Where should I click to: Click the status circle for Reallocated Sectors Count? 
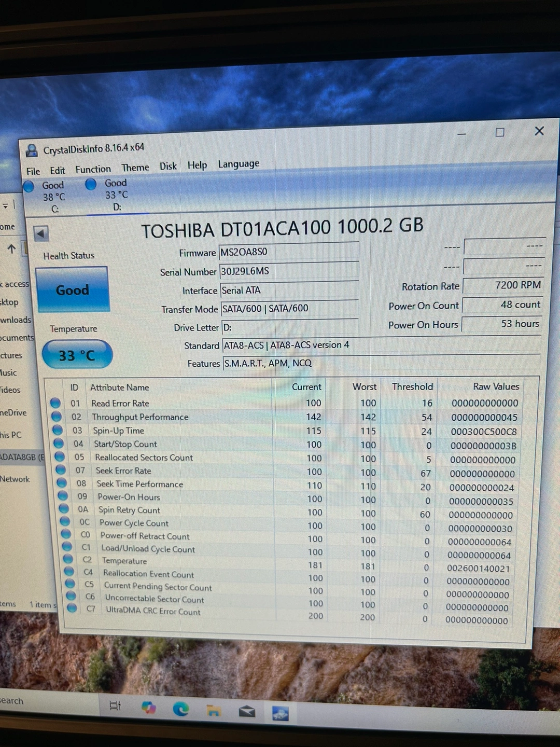coord(60,457)
